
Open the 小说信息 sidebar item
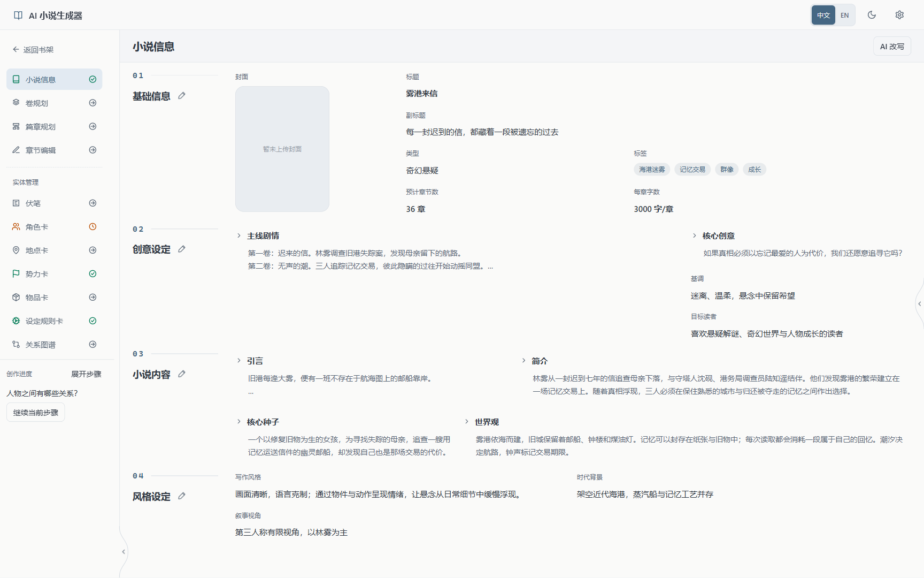tap(55, 79)
